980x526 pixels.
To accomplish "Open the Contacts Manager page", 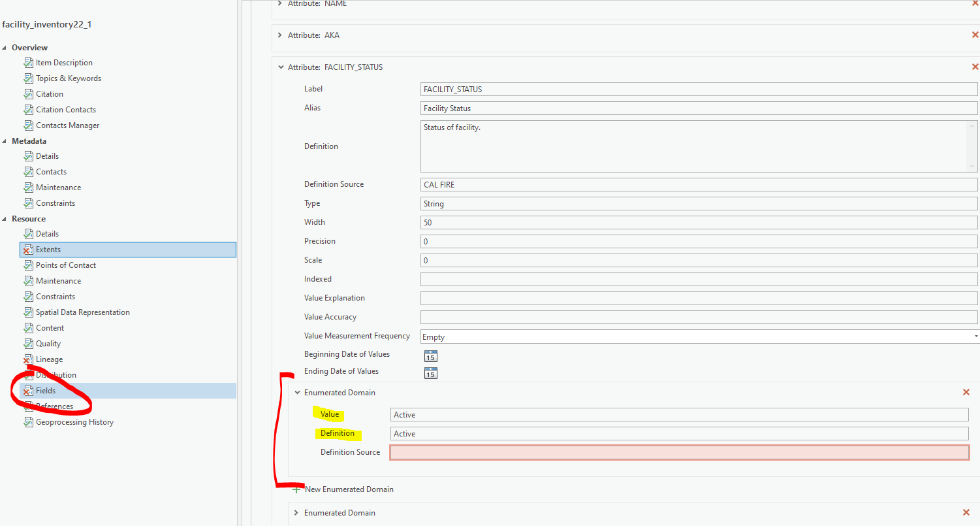I will (x=67, y=125).
